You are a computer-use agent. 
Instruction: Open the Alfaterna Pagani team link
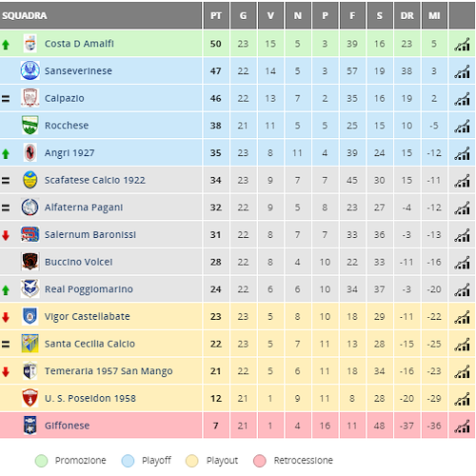[x=84, y=208]
